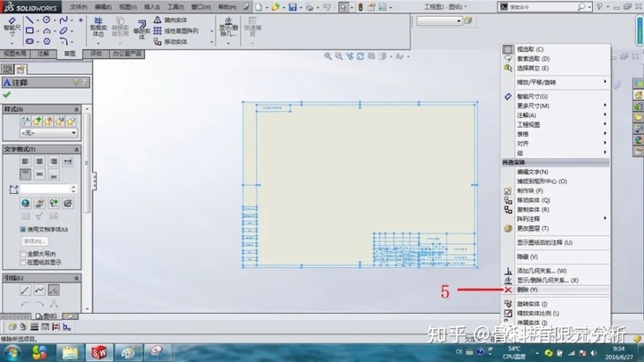Click the SolidWorks icon in the taskbar
Screen dimensions: 644x362
98,352
